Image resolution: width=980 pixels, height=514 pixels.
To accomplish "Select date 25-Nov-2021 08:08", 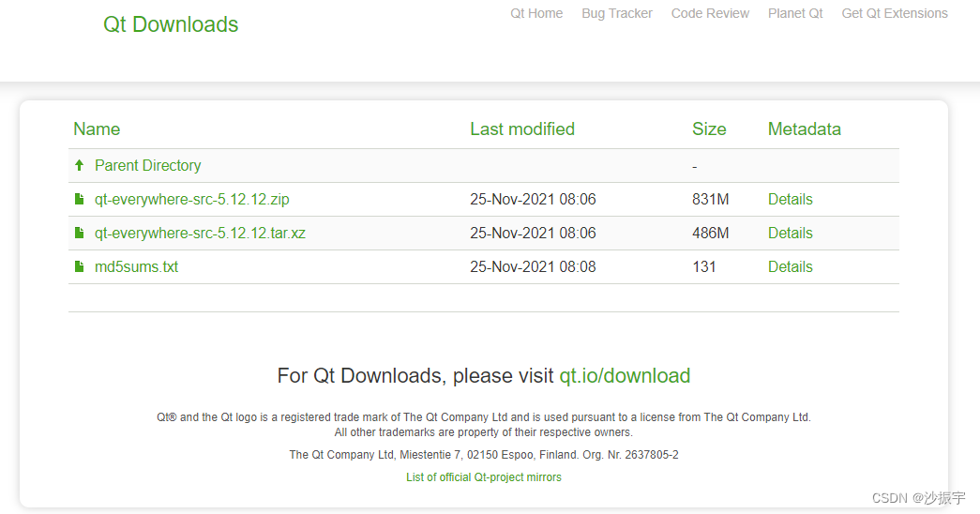I will tap(533, 267).
